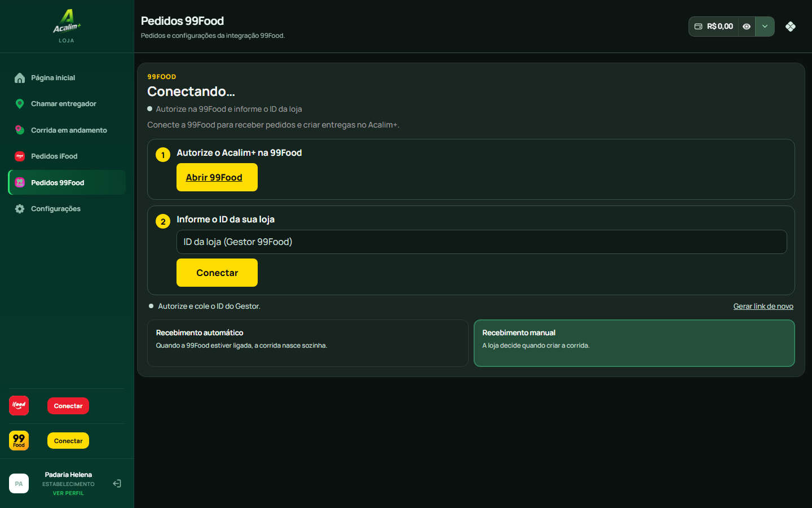Viewport: 812px width, 508px height.
Task: Click the yellow 99 Food logo at sidebar bottom
Action: coord(19,440)
